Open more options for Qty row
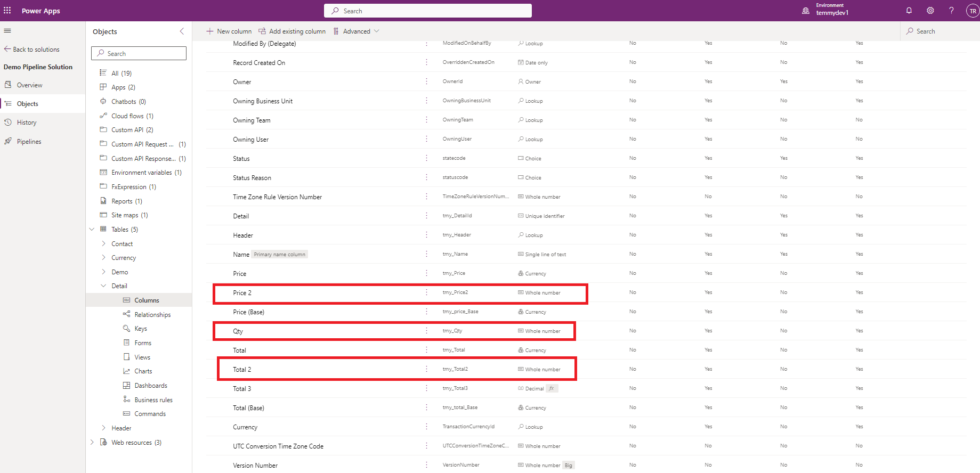 [x=426, y=331]
